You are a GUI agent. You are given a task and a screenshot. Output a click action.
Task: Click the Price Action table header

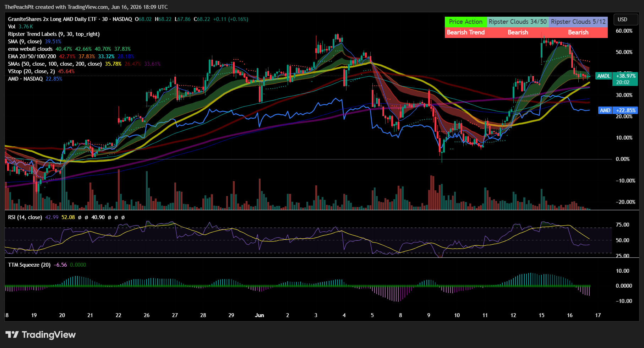(x=466, y=22)
